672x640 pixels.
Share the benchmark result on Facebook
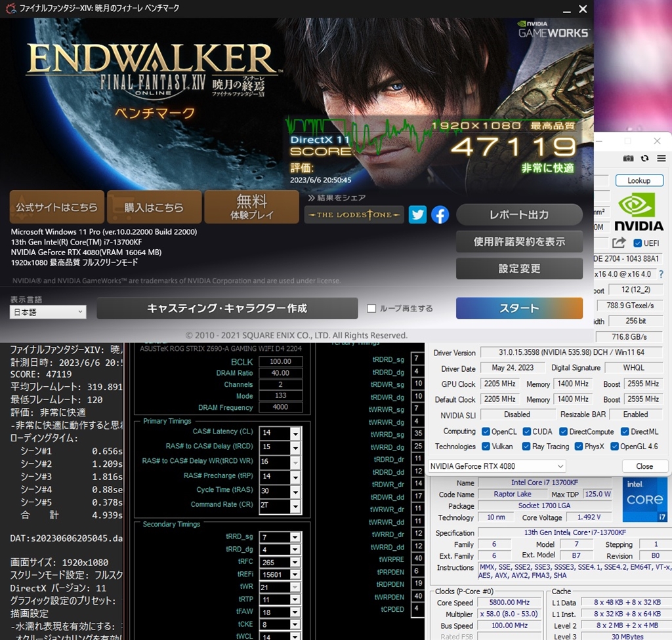coord(440,214)
